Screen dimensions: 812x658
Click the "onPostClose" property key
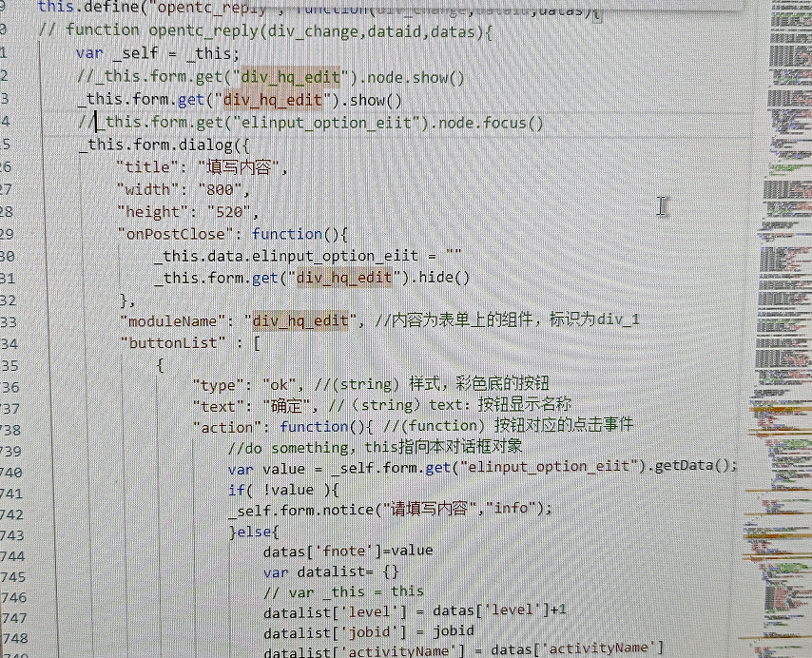pos(176,234)
